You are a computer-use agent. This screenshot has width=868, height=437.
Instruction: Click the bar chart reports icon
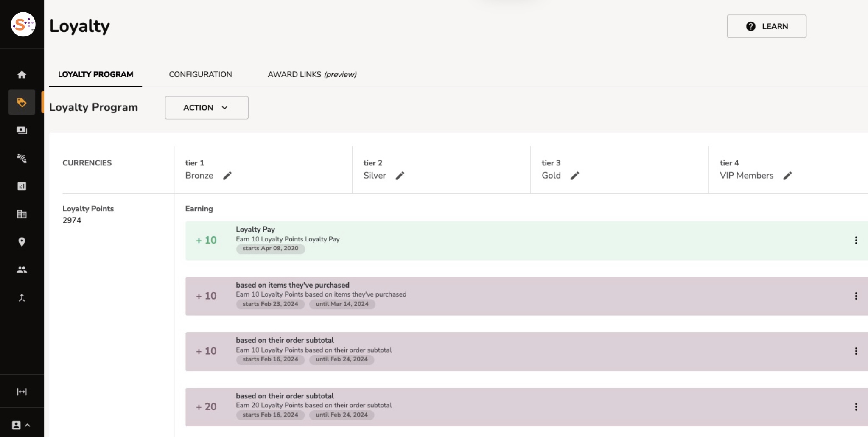click(x=22, y=186)
